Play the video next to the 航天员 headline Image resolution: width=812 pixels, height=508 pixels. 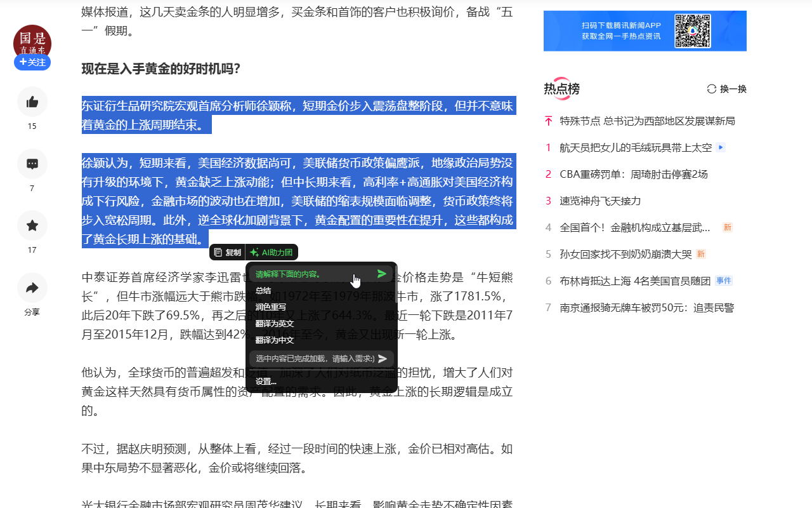(720, 147)
